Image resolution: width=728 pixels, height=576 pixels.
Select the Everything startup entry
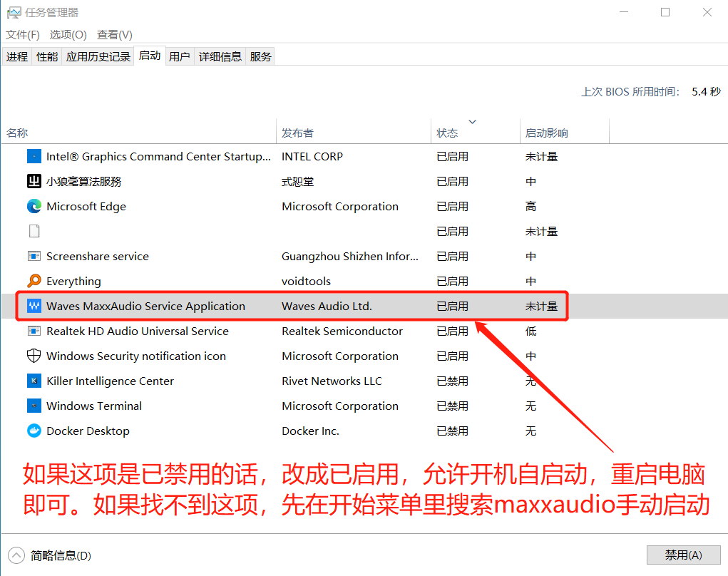[x=364, y=281]
